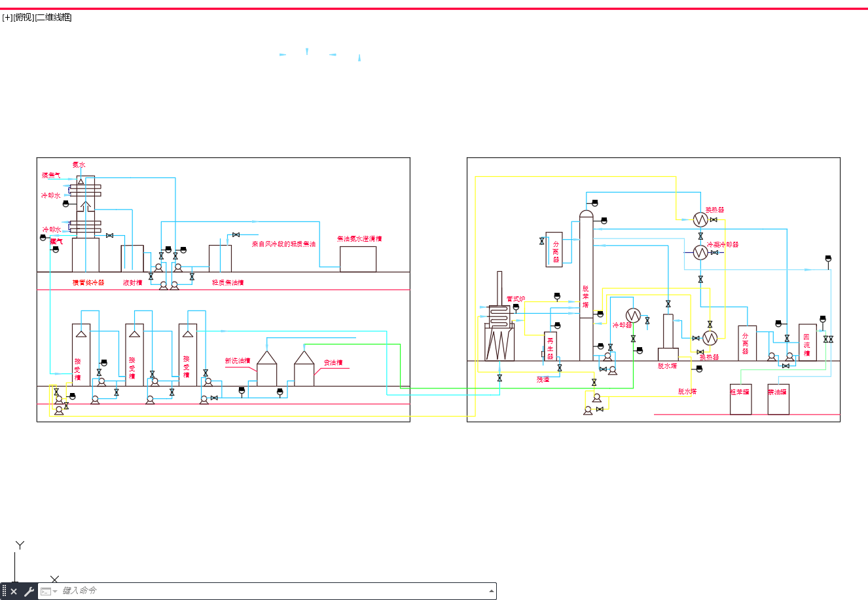Viewport: 868px width, 600px height.
Task: Open command line customize wrench menu
Action: click(x=29, y=591)
